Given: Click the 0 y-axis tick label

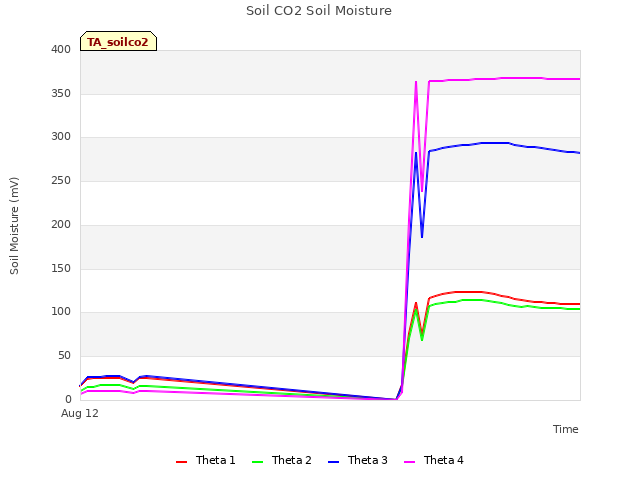Looking at the screenshot, I should tap(68, 399).
